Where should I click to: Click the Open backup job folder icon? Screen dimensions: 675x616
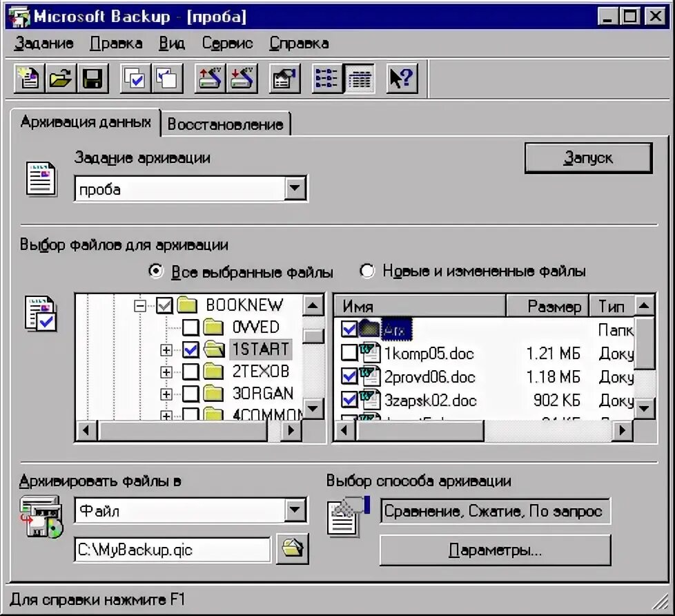point(60,79)
